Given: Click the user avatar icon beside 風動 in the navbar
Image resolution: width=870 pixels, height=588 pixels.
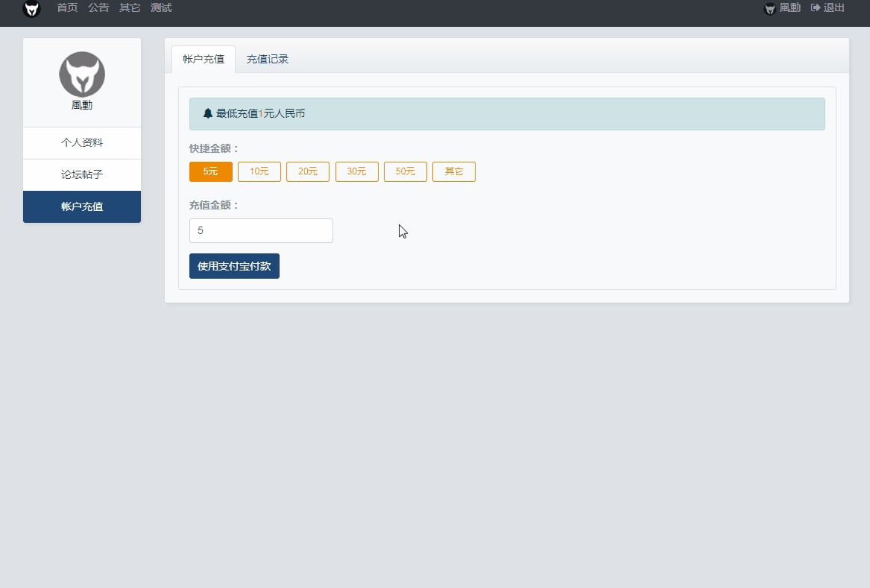Looking at the screenshot, I should pyautogui.click(x=769, y=8).
